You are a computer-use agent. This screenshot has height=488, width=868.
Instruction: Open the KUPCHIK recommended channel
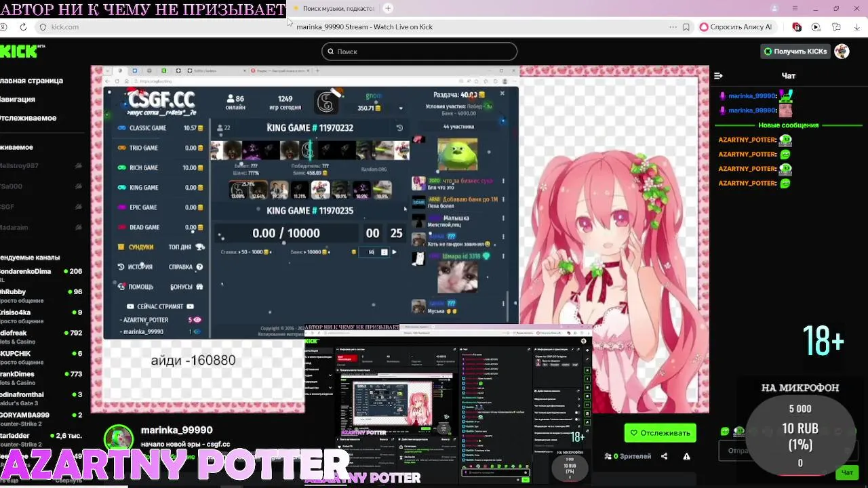(x=41, y=357)
